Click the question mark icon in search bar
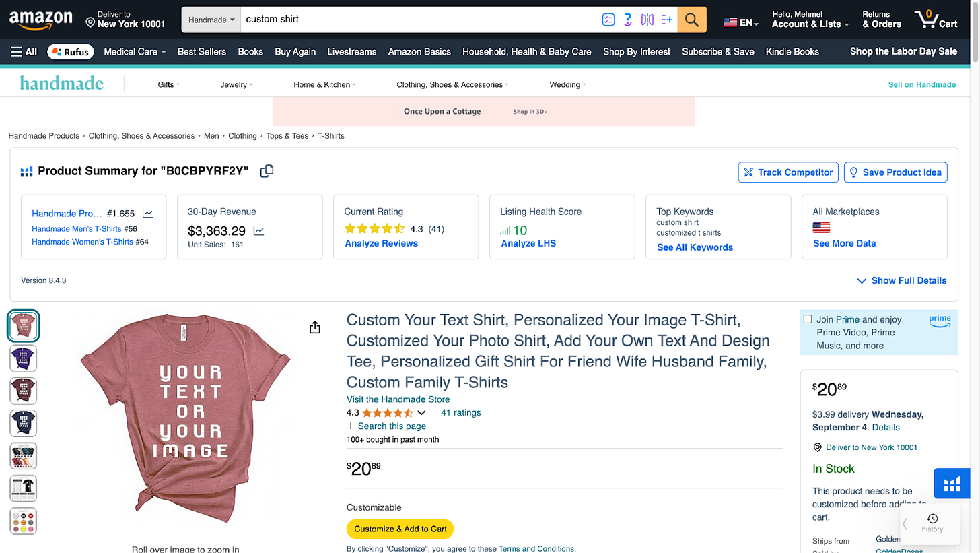 [x=628, y=20]
